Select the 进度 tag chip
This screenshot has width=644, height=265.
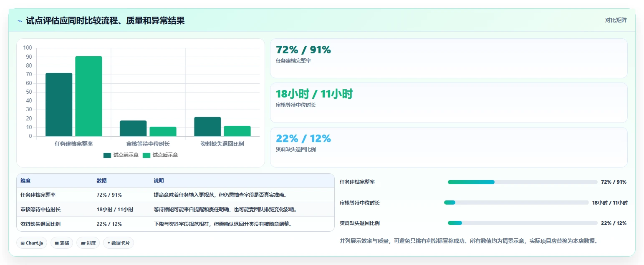tap(88, 243)
